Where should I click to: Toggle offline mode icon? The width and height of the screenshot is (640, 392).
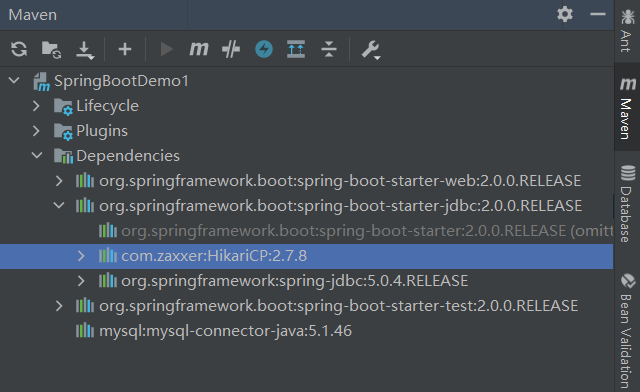[264, 49]
